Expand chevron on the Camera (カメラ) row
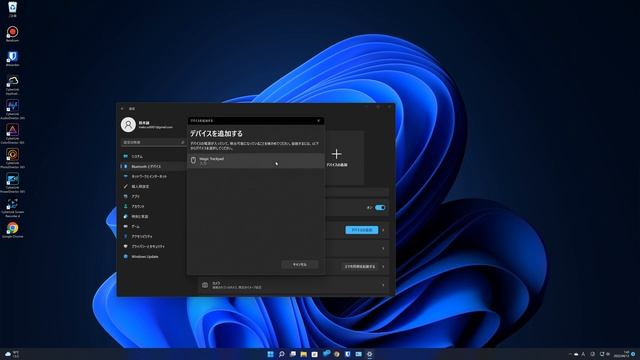 383,285
